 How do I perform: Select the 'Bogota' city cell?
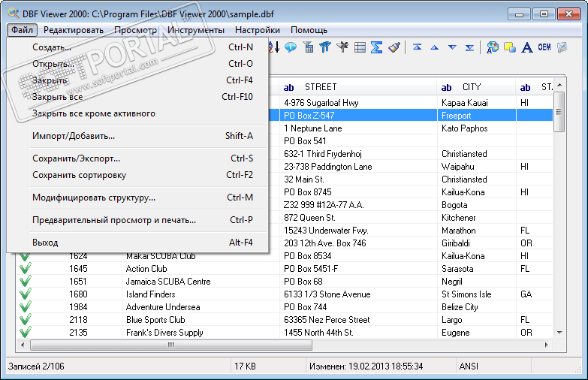click(x=476, y=205)
